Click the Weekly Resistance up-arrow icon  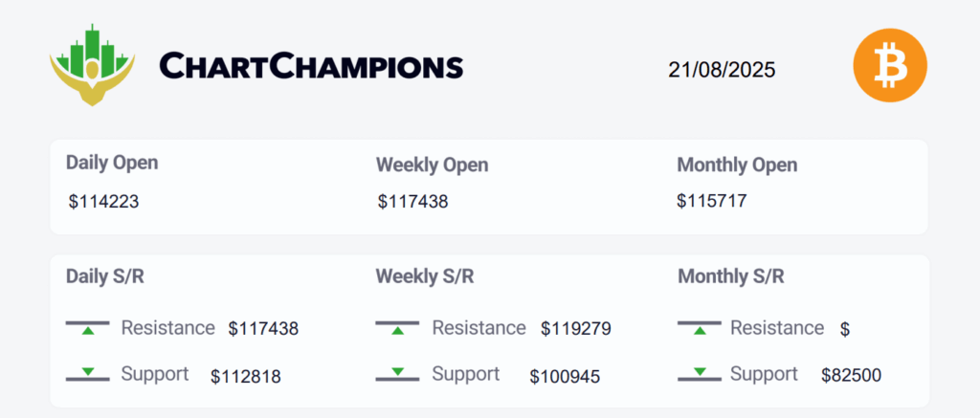397,327
